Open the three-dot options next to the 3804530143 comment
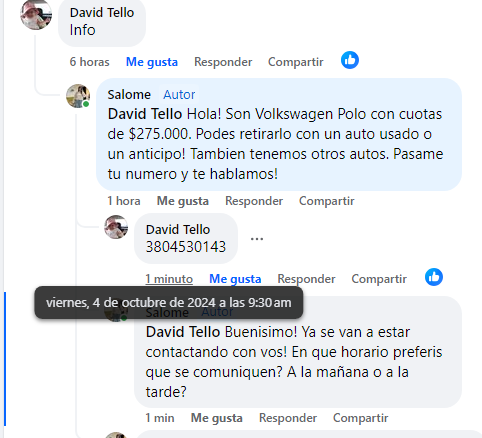This screenshot has height=438, width=482. click(x=257, y=239)
